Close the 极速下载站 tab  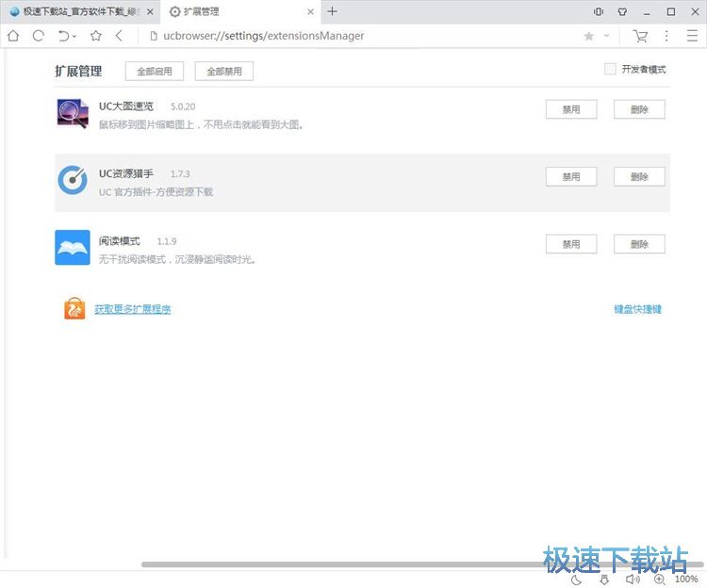click(x=150, y=11)
